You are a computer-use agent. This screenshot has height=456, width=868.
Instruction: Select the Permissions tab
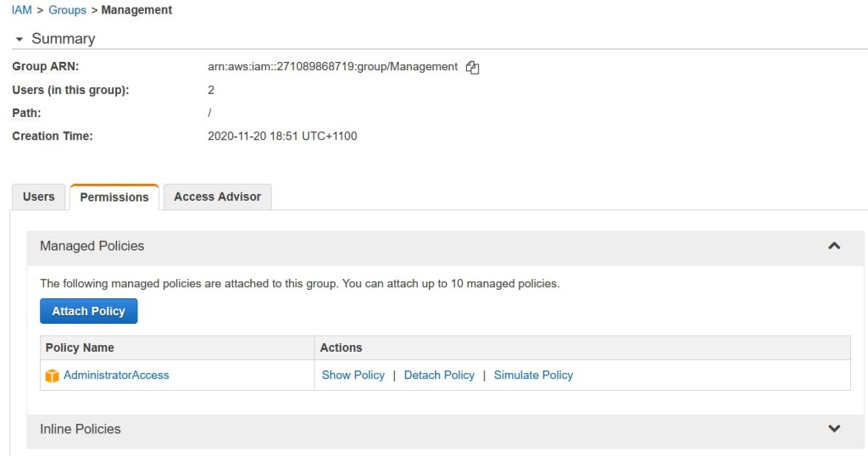[x=114, y=197]
